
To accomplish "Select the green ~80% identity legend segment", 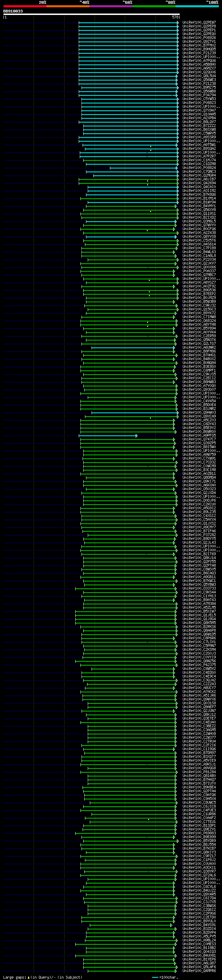I will tap(154, 6).
